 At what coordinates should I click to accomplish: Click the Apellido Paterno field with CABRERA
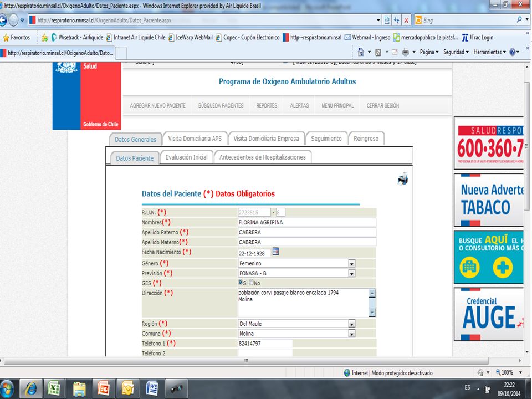(x=307, y=232)
